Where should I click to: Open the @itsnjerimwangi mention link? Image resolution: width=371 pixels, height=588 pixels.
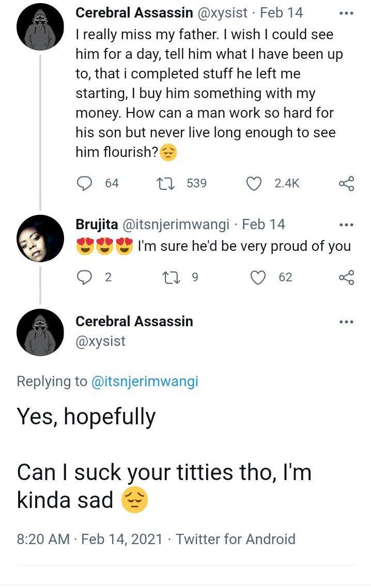pyautogui.click(x=145, y=382)
